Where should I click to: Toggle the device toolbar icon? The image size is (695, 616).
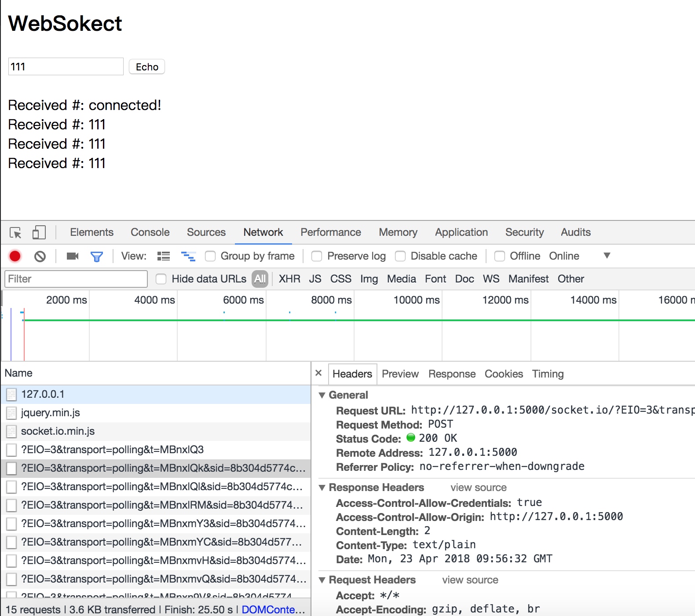click(39, 233)
